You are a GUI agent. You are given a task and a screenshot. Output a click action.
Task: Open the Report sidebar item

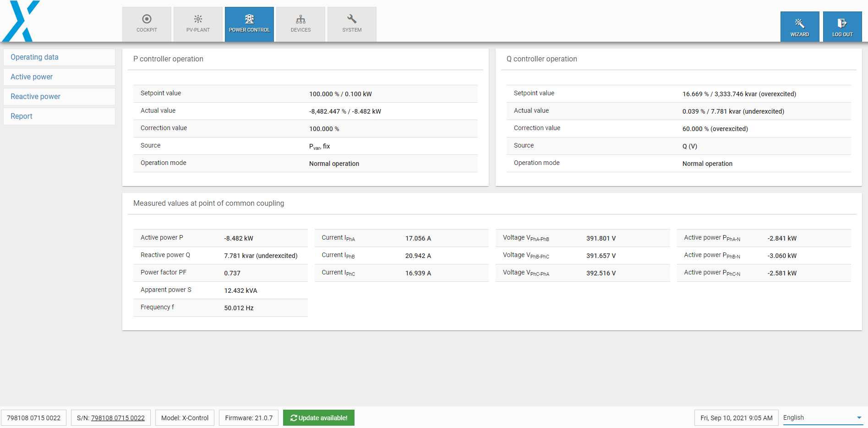pos(22,116)
